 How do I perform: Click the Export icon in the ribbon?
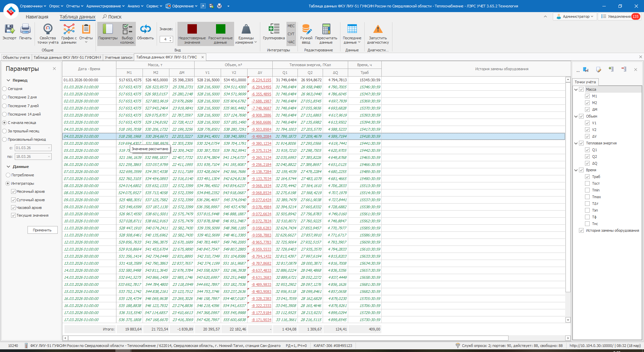coord(9,30)
